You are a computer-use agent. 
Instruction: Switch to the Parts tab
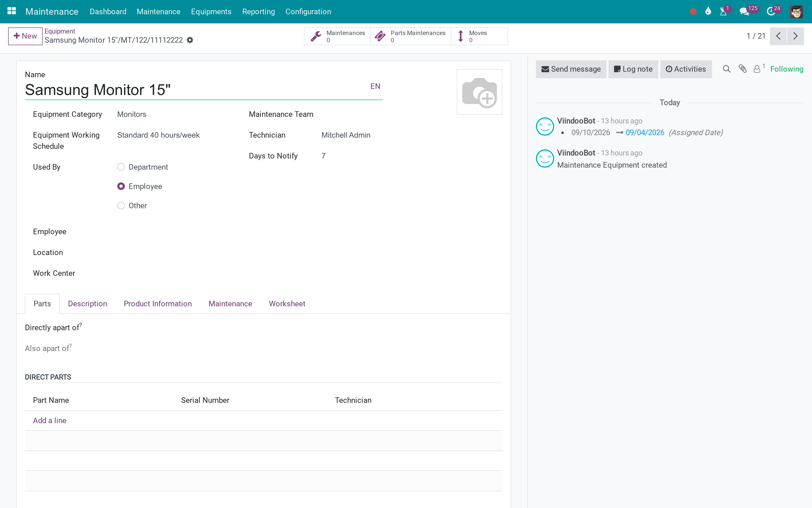click(x=42, y=304)
